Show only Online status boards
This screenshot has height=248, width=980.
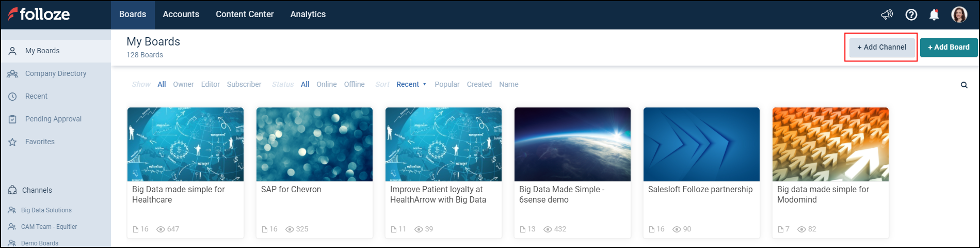327,84
